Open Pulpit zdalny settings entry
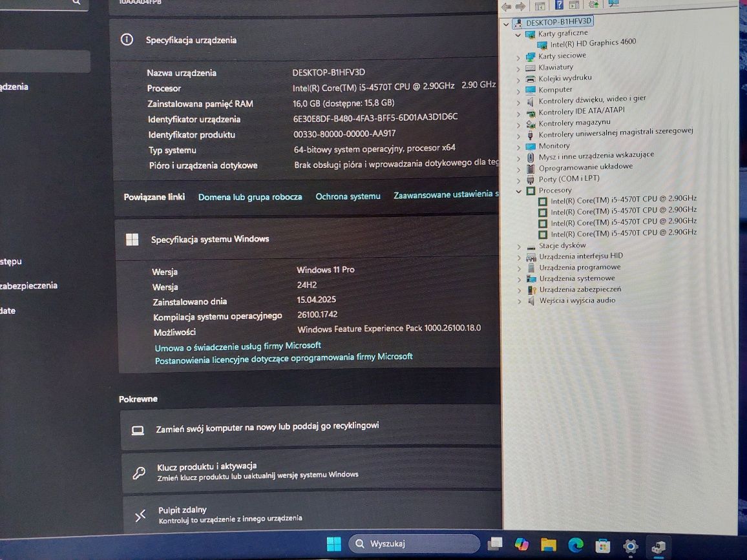 coord(312,513)
